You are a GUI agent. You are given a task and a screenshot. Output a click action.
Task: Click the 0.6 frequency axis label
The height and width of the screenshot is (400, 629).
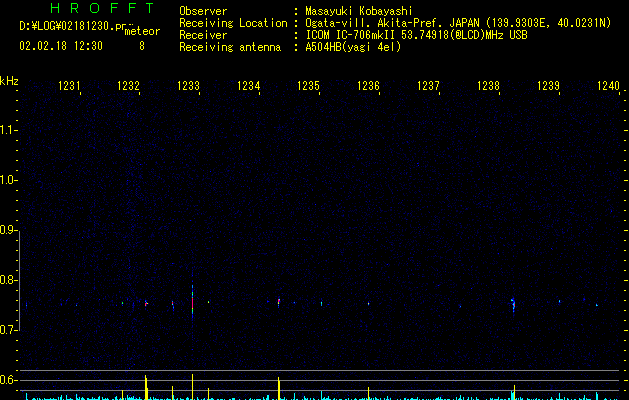point(8,380)
